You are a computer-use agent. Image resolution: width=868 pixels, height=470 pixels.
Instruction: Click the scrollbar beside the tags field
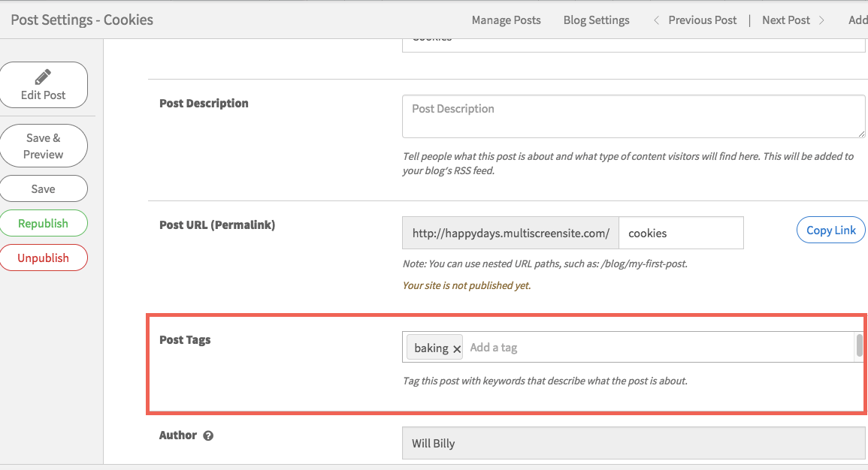[859, 347]
